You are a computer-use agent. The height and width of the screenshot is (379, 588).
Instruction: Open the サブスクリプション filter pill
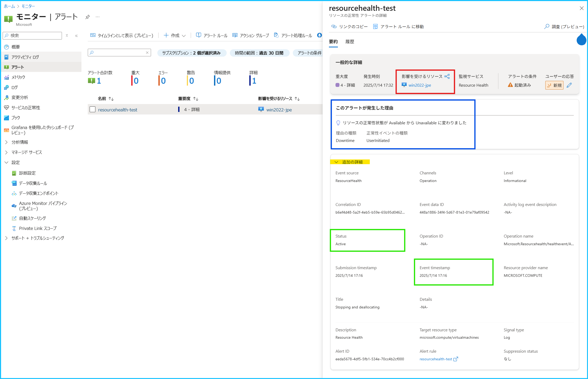192,53
